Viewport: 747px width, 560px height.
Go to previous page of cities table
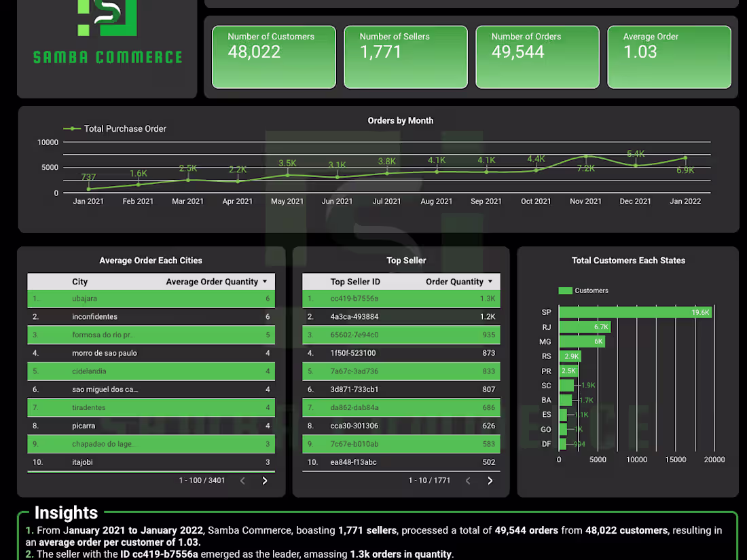pos(242,481)
